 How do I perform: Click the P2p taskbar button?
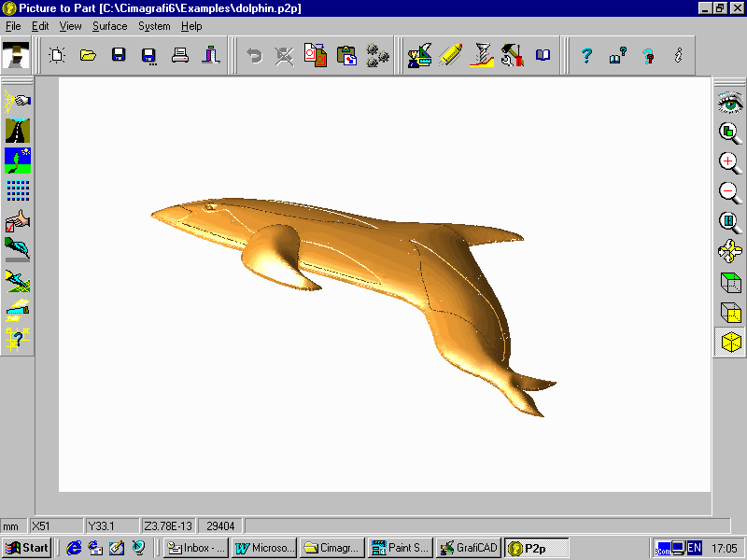tap(537, 548)
